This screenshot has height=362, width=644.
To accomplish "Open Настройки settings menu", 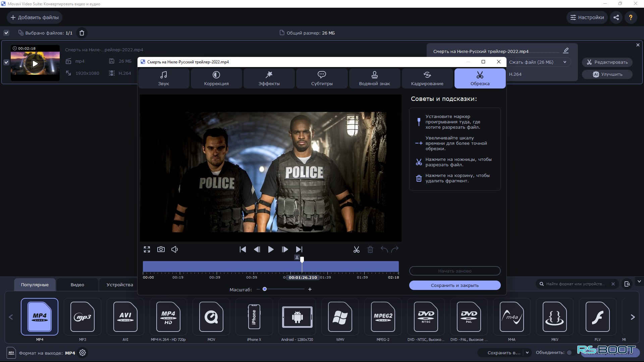I will (x=587, y=17).
